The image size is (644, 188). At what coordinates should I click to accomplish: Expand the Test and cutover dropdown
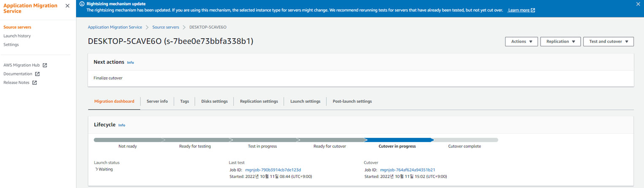(609, 41)
